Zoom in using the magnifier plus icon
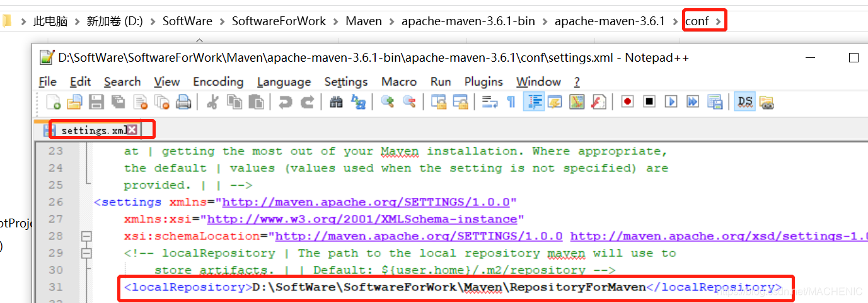Viewport: 868px width, 303px height. pyautogui.click(x=388, y=102)
